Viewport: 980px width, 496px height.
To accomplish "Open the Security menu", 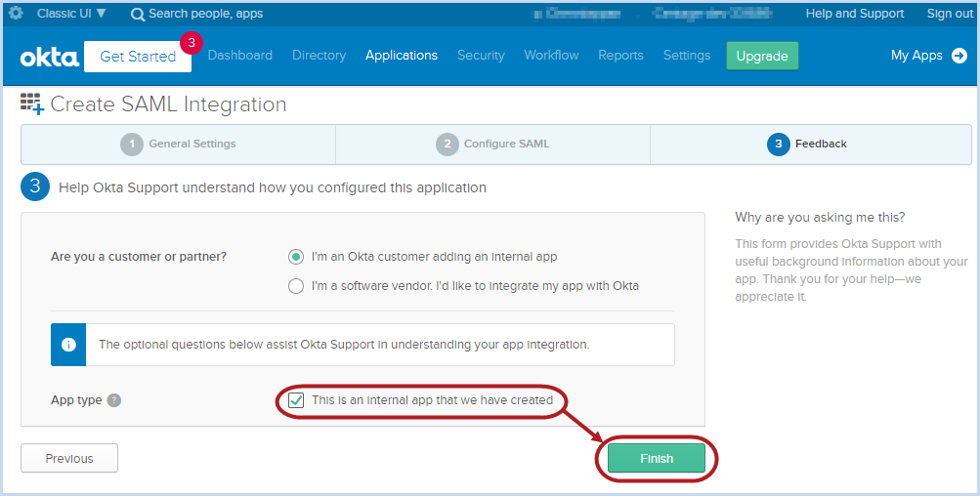I will point(481,55).
